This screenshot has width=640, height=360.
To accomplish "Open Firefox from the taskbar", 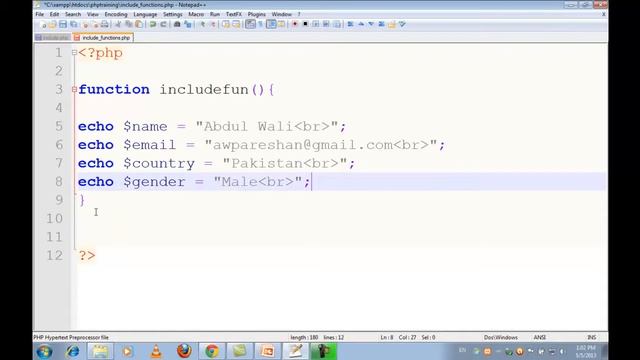I will click(x=184, y=351).
